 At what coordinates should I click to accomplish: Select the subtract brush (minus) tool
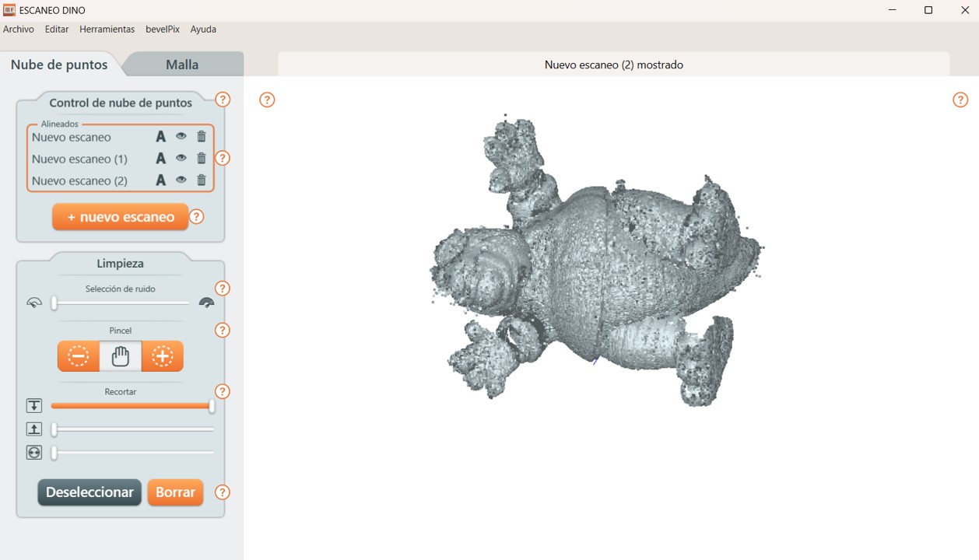pyautogui.click(x=79, y=356)
